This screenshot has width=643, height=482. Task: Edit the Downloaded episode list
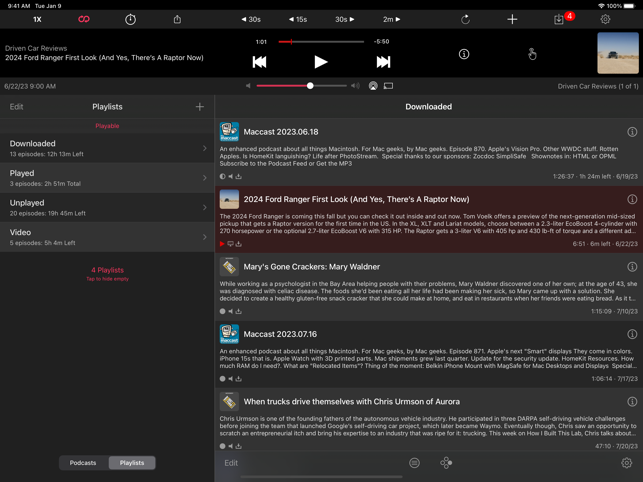(x=231, y=463)
